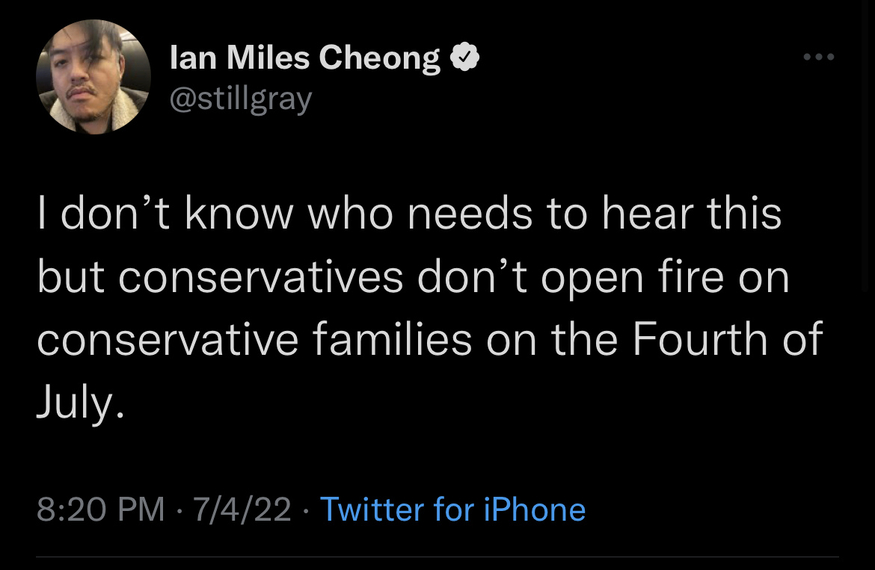Click the divider line below the timestamp
This screenshot has height=570, width=875.
(437, 557)
